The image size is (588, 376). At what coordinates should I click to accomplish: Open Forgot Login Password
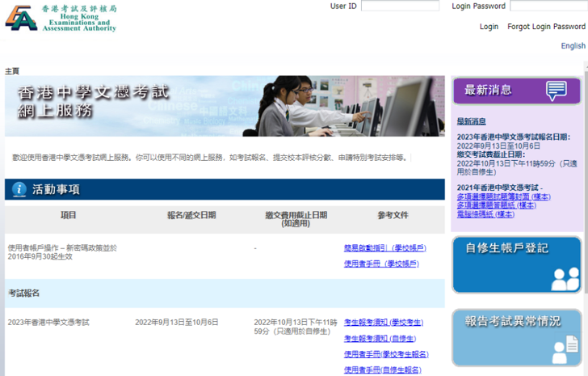[546, 27]
